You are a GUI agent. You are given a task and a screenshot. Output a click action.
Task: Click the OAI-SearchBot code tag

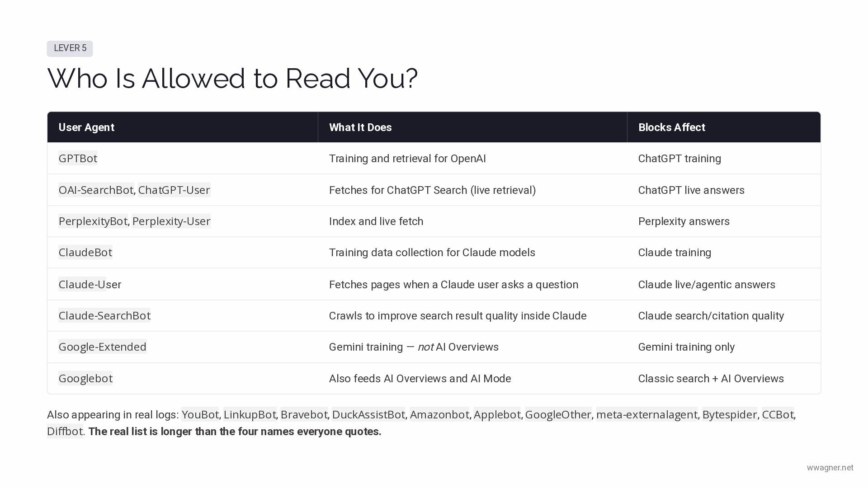[x=96, y=190]
